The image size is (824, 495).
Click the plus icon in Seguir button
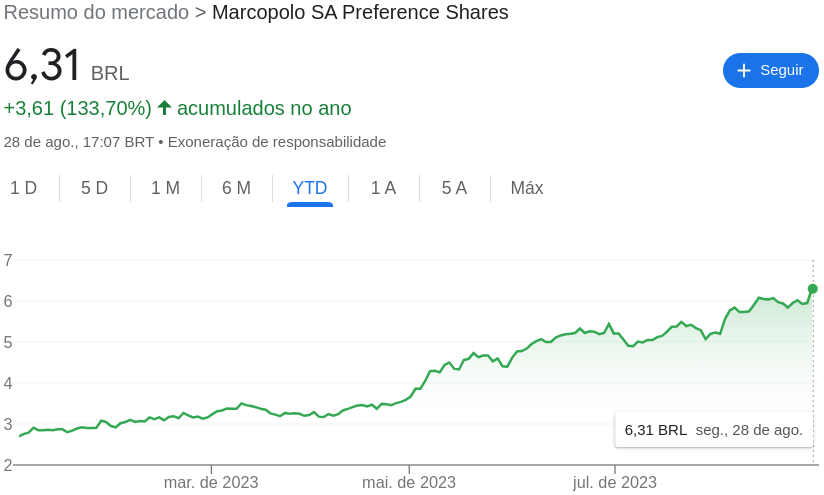point(744,70)
